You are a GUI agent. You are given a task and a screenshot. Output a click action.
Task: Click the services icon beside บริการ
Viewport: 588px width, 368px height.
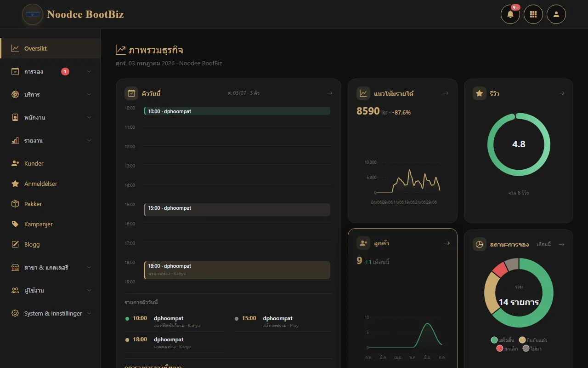coord(15,94)
